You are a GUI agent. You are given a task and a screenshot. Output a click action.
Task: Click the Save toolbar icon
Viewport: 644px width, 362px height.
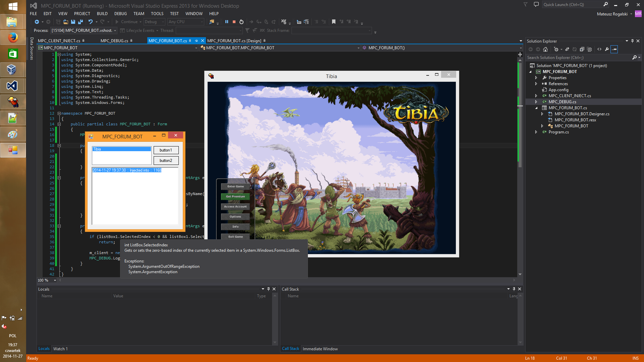73,22
